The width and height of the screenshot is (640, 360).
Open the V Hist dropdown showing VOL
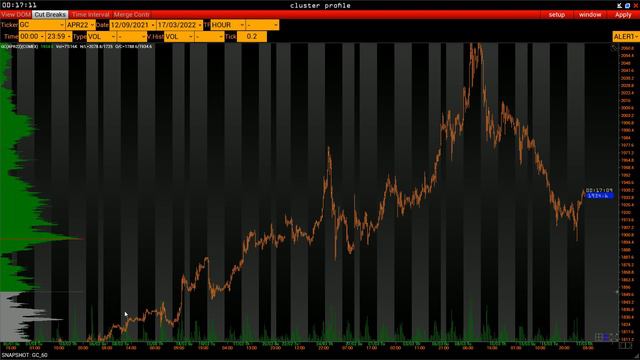[x=179, y=36]
